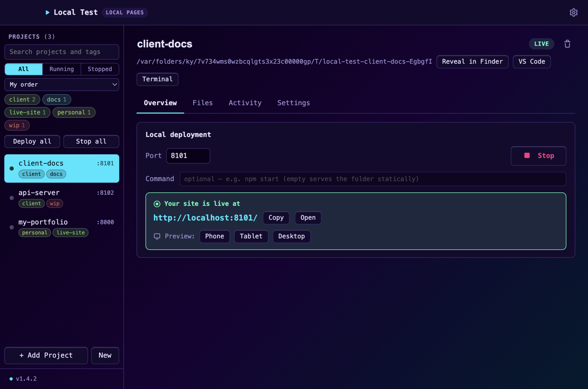Open the settings gear icon
588x389 pixels.
573,13
